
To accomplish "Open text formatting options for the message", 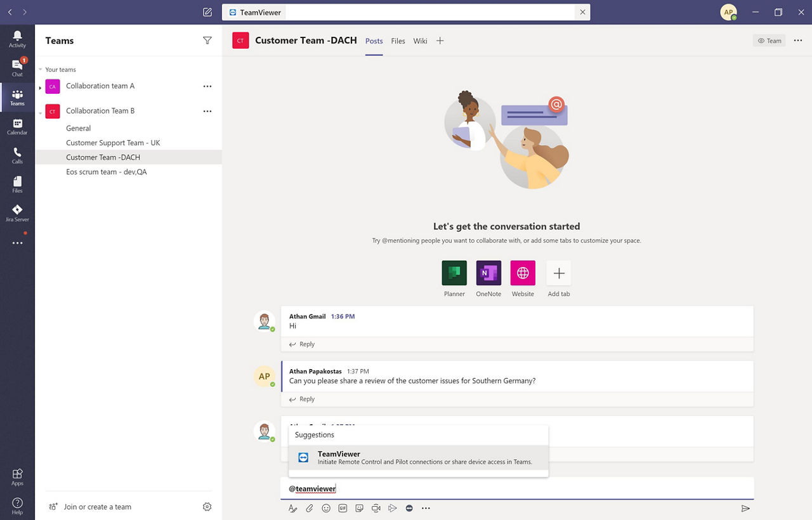I will click(x=292, y=508).
